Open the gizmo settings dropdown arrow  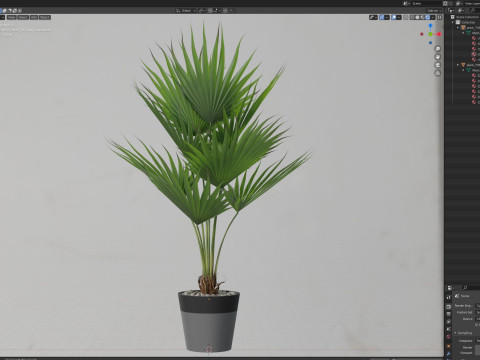click(x=387, y=17)
